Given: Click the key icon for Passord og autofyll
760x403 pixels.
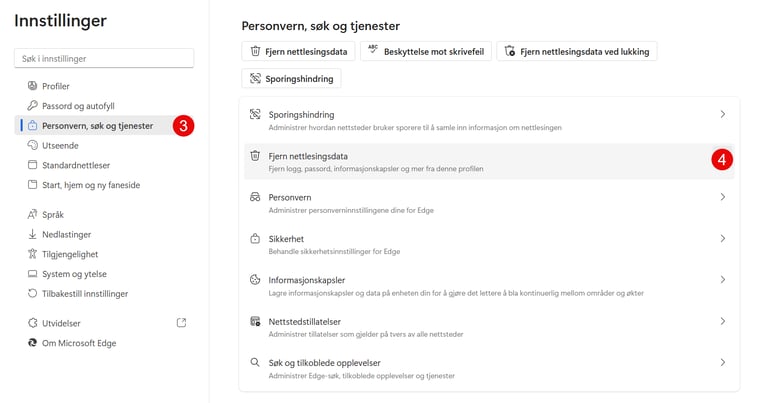Looking at the screenshot, I should pyautogui.click(x=33, y=106).
